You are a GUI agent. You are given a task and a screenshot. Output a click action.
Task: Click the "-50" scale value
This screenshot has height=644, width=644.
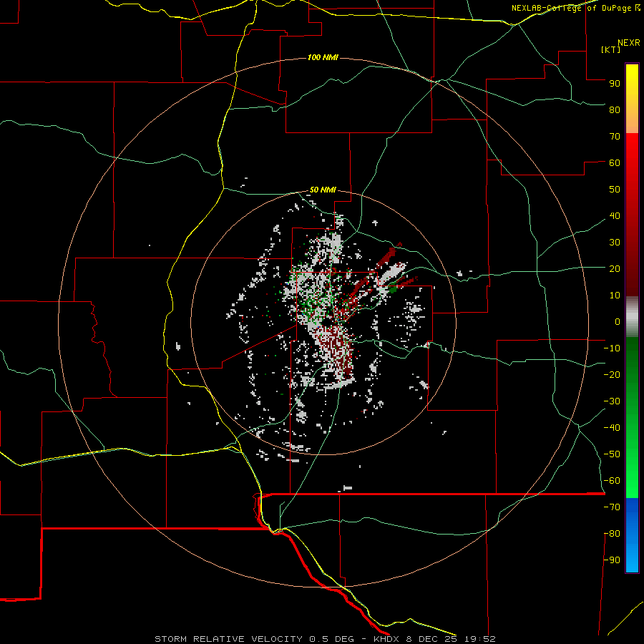click(612, 454)
